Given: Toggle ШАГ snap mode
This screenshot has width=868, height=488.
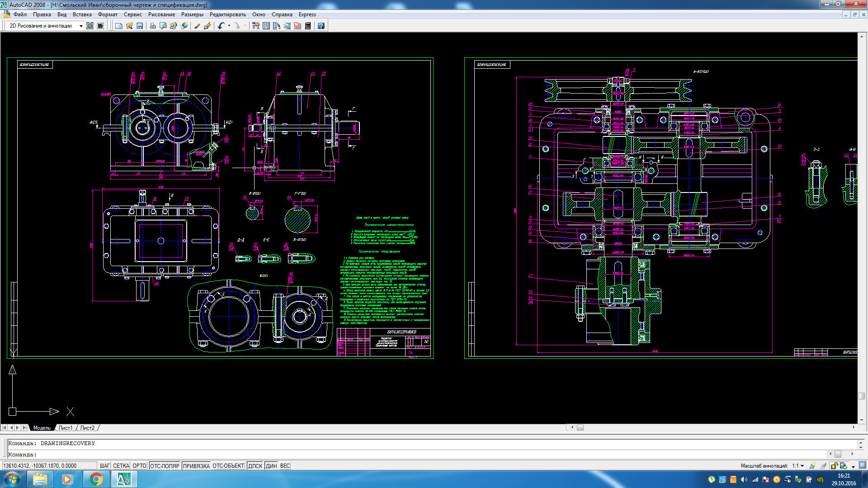Looking at the screenshot, I should (x=104, y=466).
